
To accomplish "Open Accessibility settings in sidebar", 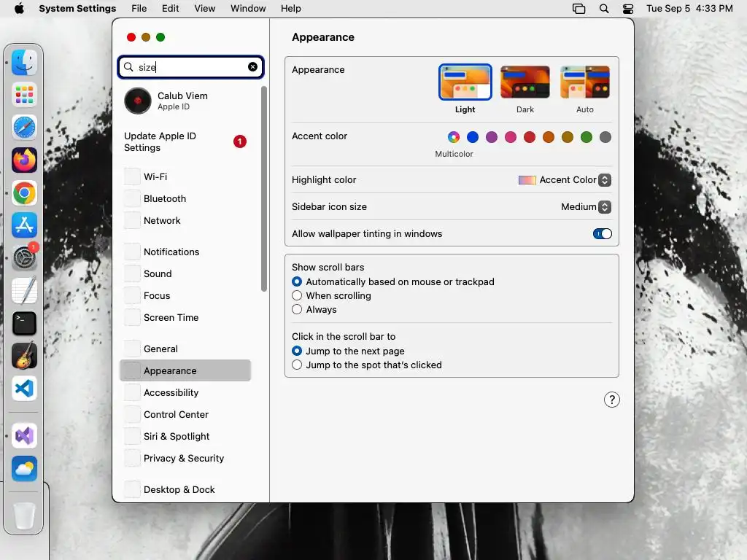I will point(185,392).
